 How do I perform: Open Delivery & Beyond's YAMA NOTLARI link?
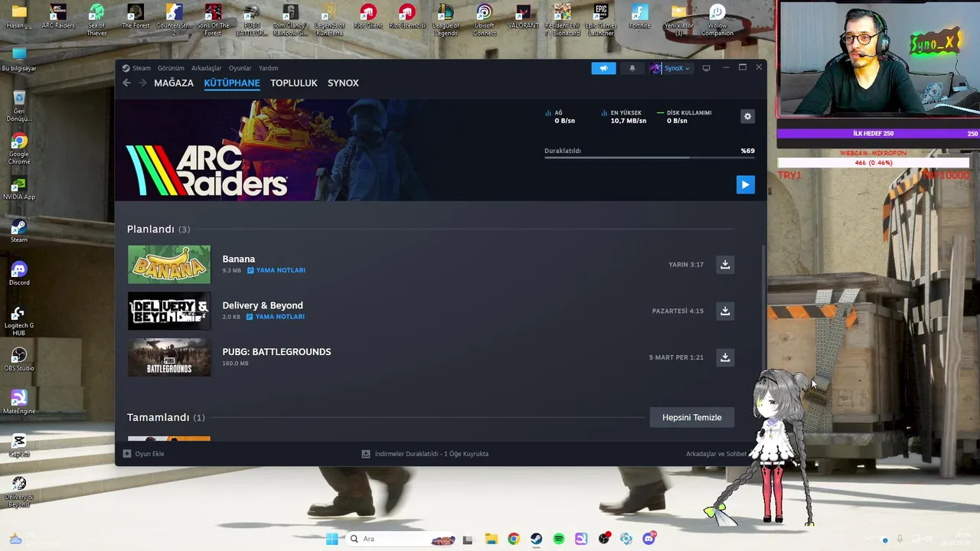click(276, 317)
